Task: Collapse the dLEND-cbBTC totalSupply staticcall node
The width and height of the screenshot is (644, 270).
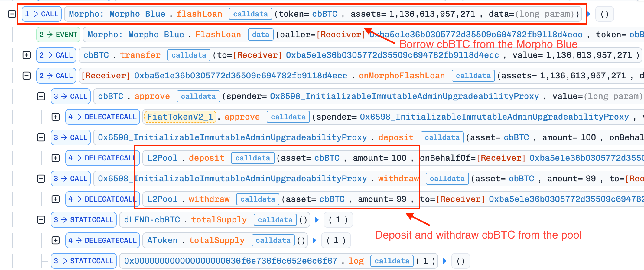Action: 41,220
